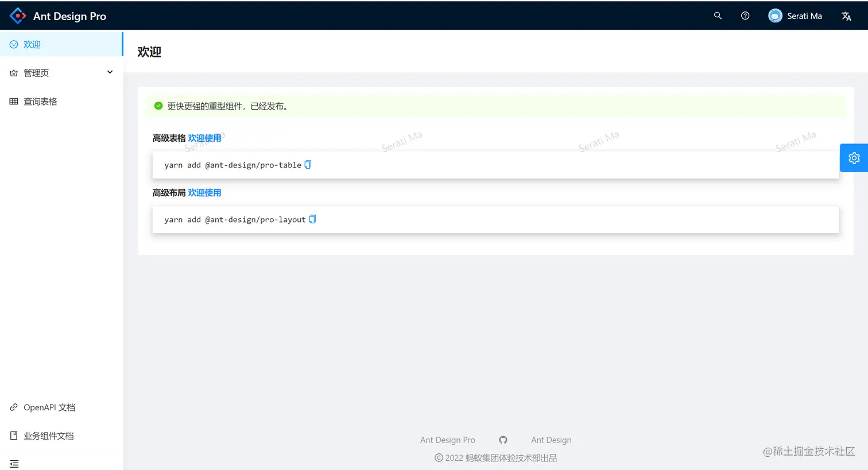Go to 查询表格 menu item
The height and width of the screenshot is (470, 868).
point(61,102)
